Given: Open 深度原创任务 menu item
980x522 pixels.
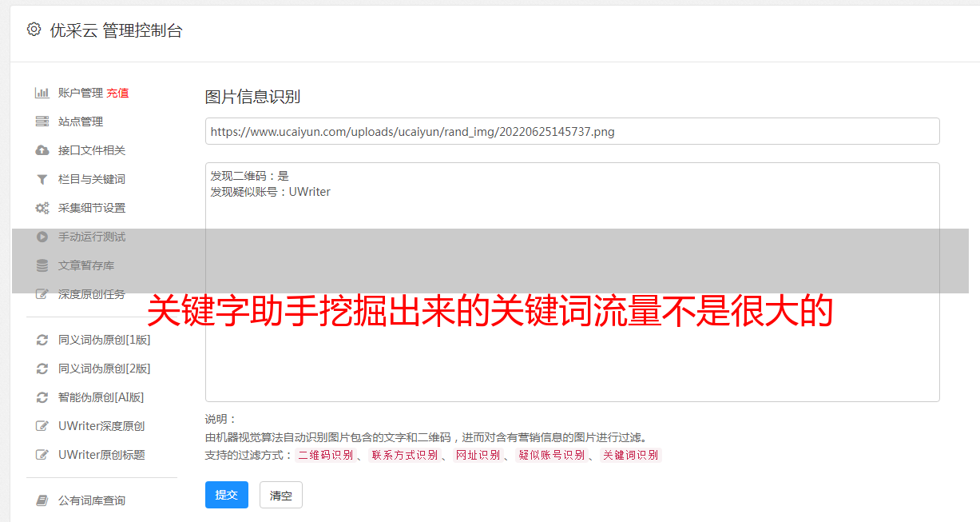Looking at the screenshot, I should coord(92,294).
